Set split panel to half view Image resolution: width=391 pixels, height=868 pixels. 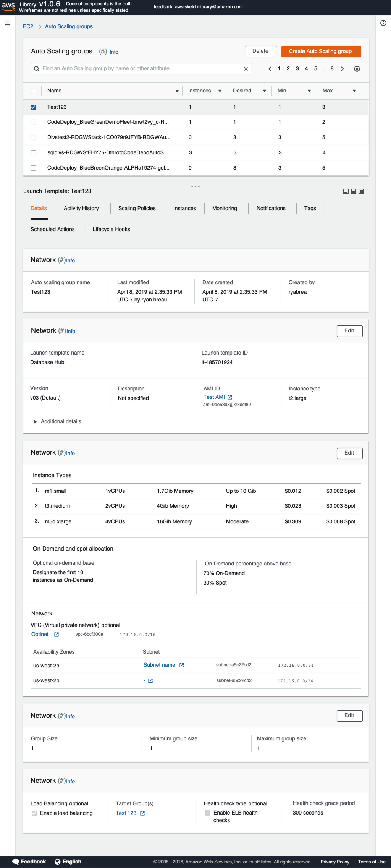pos(354,191)
